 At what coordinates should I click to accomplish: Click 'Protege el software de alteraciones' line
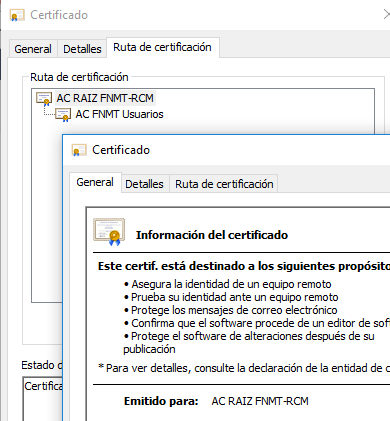[249, 342]
